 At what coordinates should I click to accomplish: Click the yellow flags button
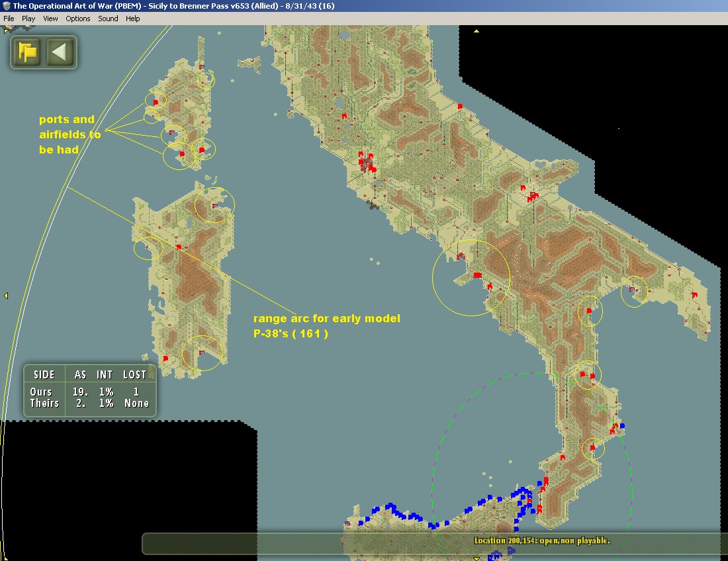(x=27, y=52)
